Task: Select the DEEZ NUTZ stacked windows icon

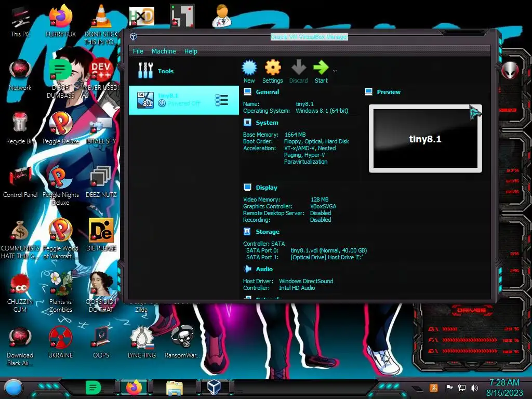Action: pyautogui.click(x=101, y=182)
